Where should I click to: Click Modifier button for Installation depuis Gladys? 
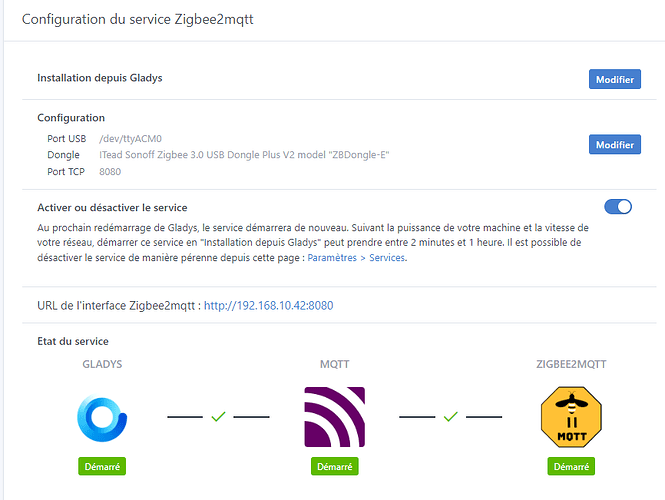[614, 79]
